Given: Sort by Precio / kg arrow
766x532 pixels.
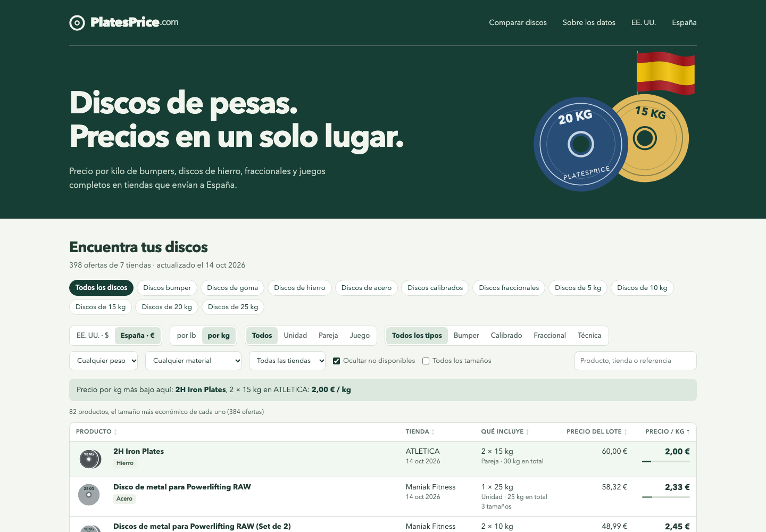Looking at the screenshot, I should 688,432.
